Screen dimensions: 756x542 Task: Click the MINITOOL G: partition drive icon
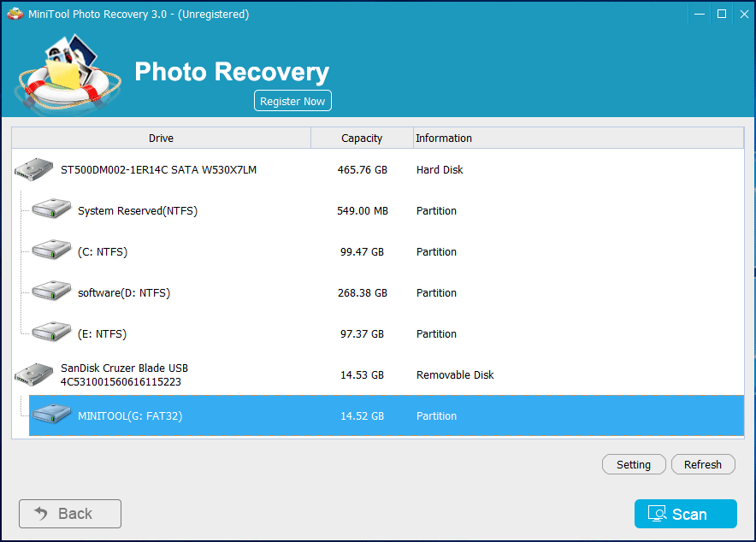(x=51, y=415)
